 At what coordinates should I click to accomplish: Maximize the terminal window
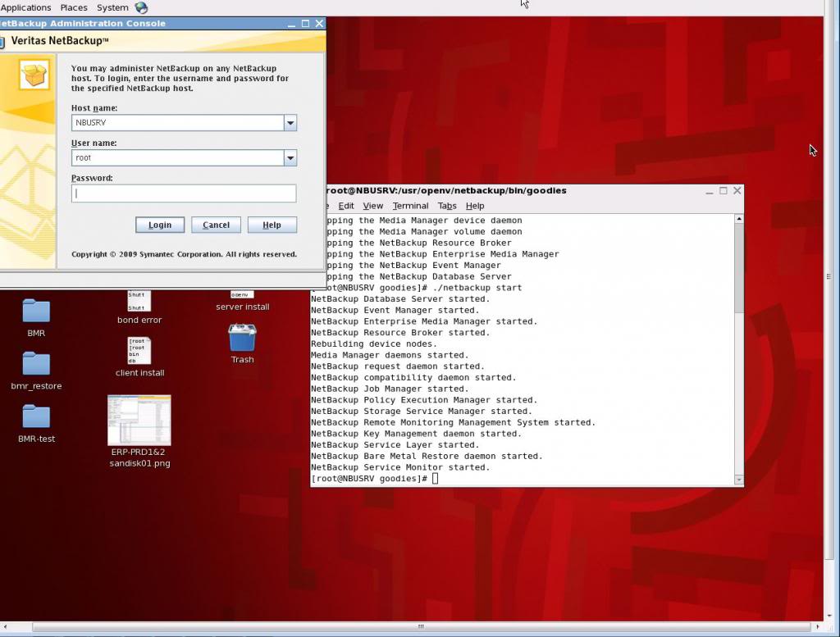(724, 191)
